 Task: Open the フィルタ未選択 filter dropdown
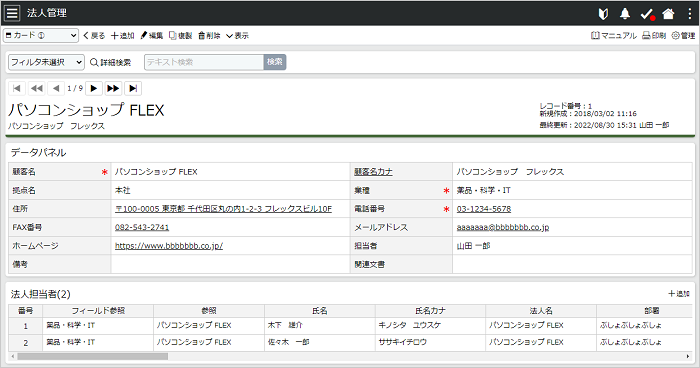coord(46,62)
